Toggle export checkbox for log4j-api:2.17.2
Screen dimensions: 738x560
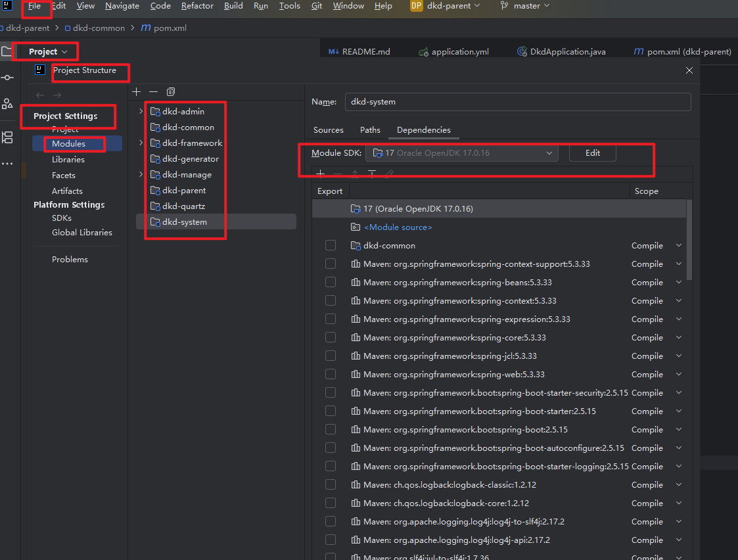[331, 540]
